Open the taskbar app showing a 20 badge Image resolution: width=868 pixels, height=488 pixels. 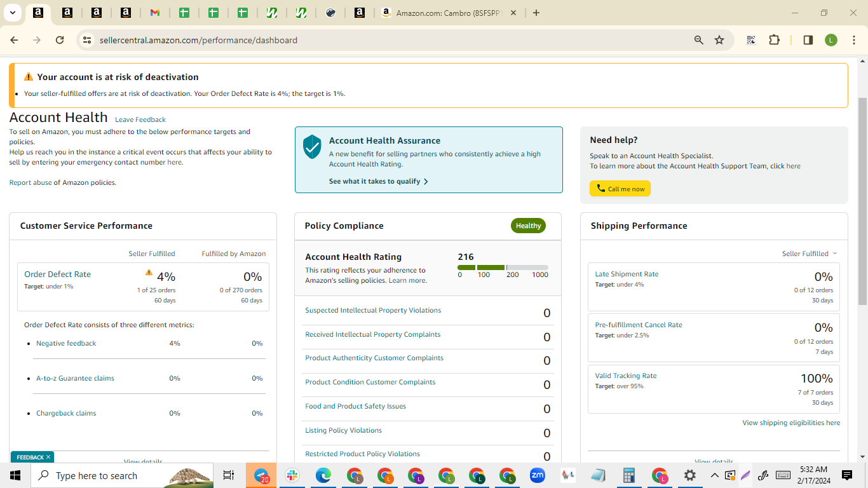tap(261, 475)
